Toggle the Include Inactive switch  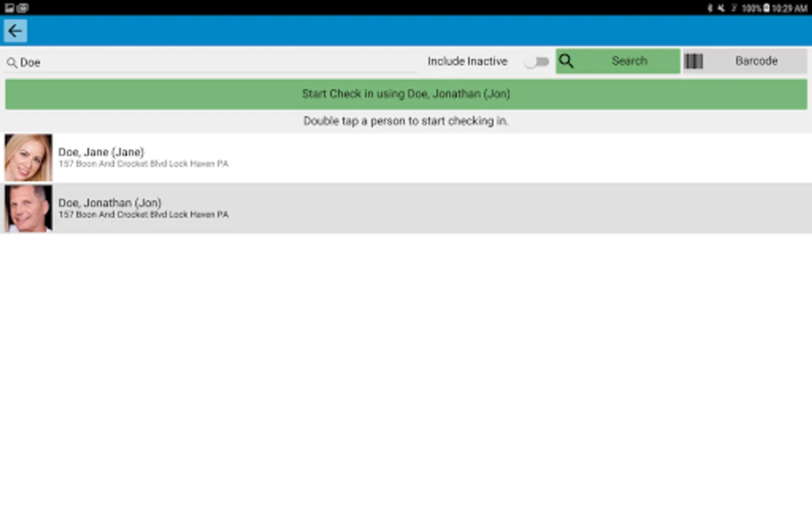click(x=536, y=62)
